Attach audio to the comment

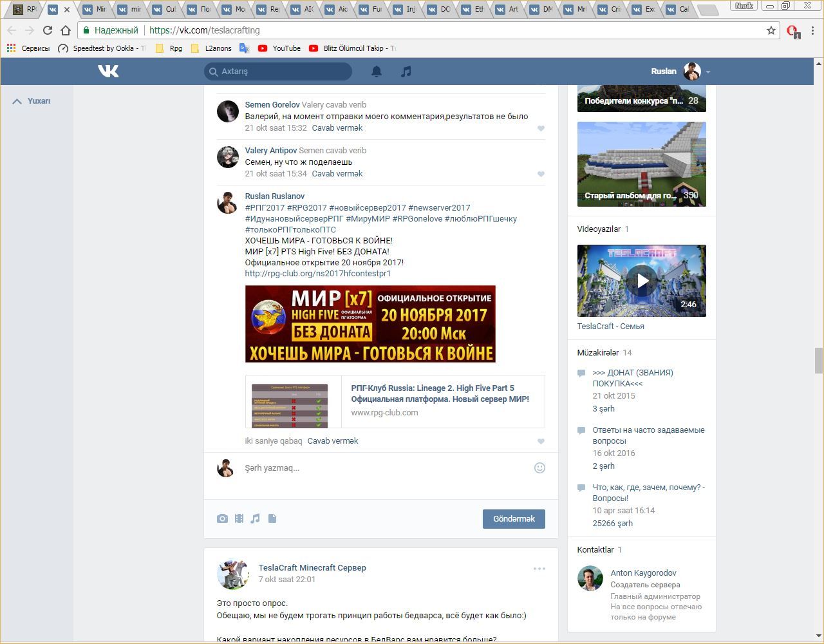255,518
